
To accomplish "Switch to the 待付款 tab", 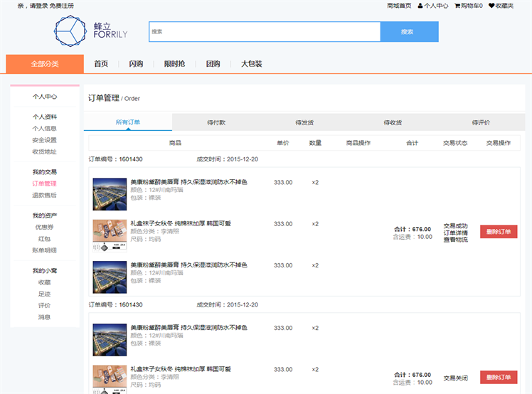I will (x=216, y=122).
